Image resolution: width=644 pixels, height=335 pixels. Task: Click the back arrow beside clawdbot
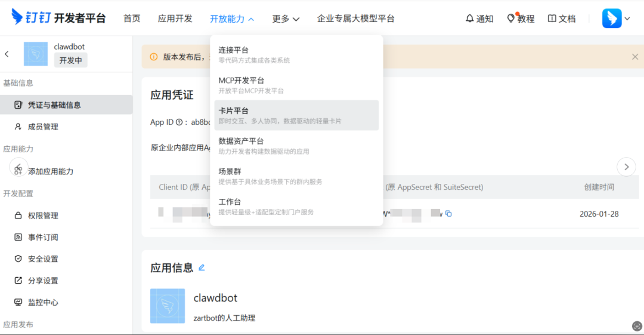coord(7,54)
